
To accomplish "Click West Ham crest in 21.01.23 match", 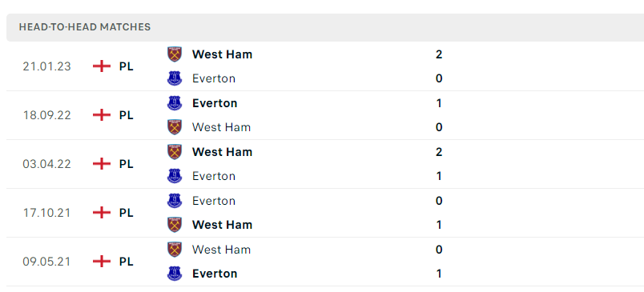I will 175,54.
